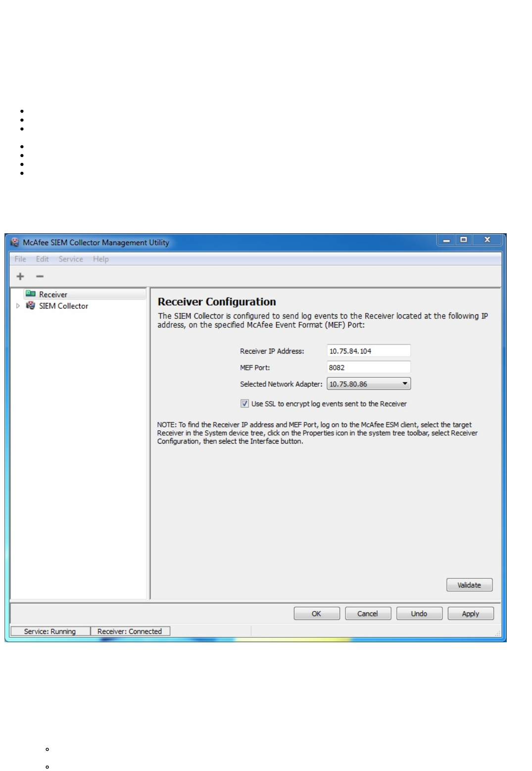Select the Receiver tree item label
532x771 pixels.
pos(53,294)
